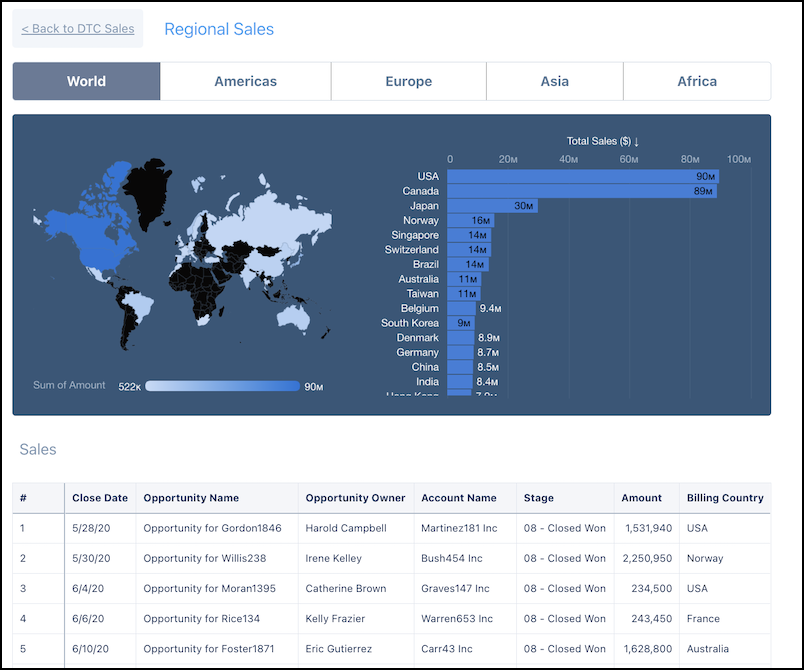Select the Singapore bar in chart
The image size is (804, 670).
click(469, 235)
